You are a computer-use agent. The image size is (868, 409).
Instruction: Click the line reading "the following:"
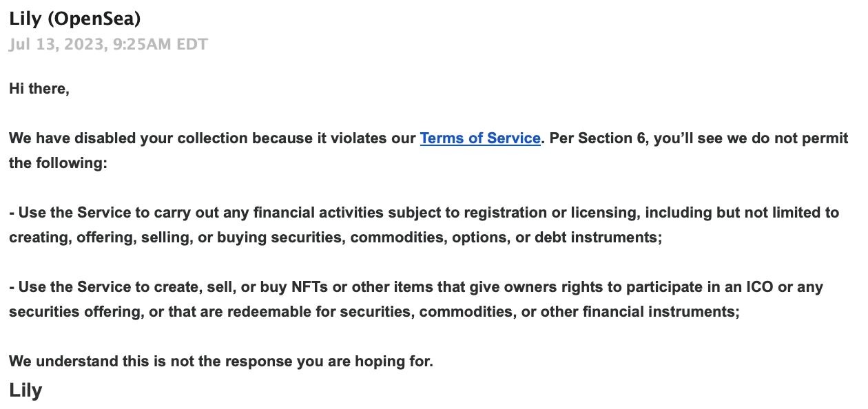(x=58, y=163)
